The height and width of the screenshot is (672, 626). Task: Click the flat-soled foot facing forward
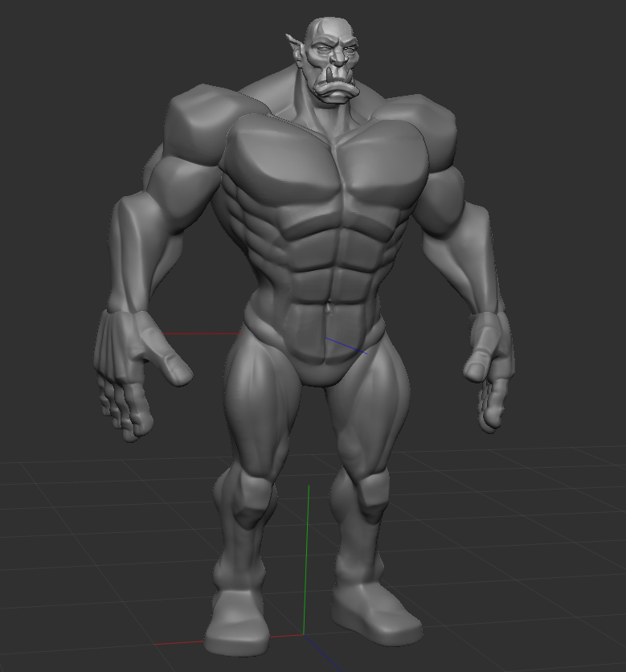237,622
